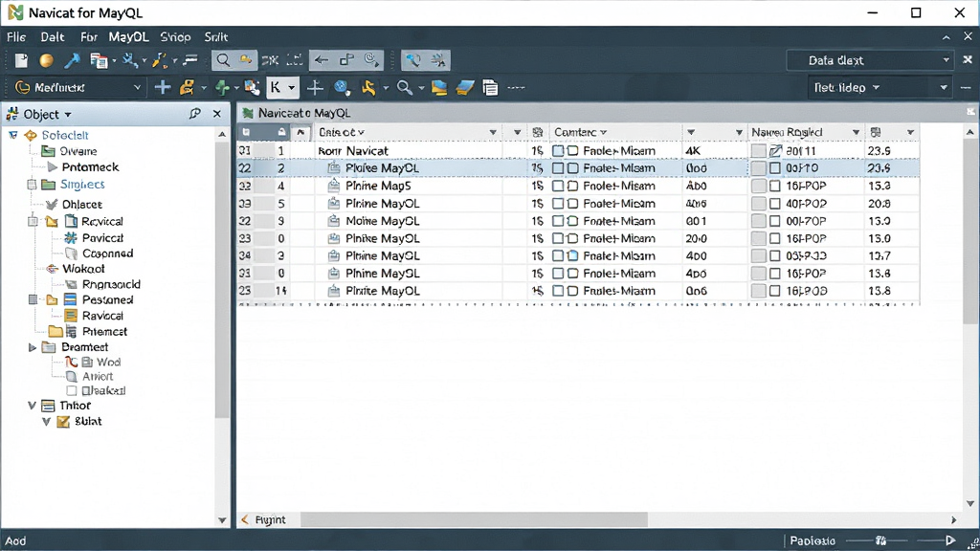Click the yellow stacked folders icon

coord(439,87)
